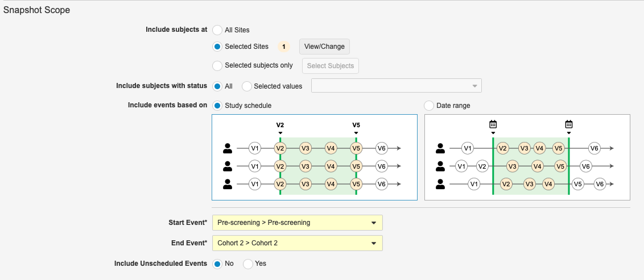Open the subject status values dropdown

[396, 86]
